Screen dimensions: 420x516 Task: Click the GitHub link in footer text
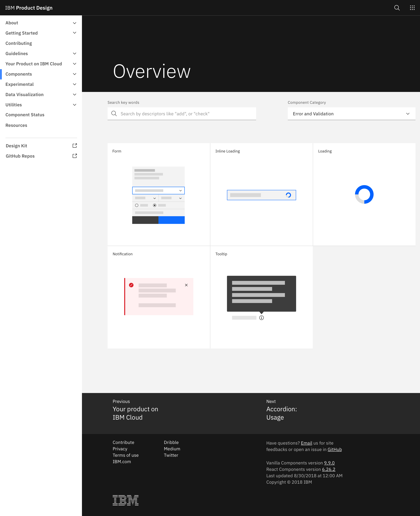point(335,449)
